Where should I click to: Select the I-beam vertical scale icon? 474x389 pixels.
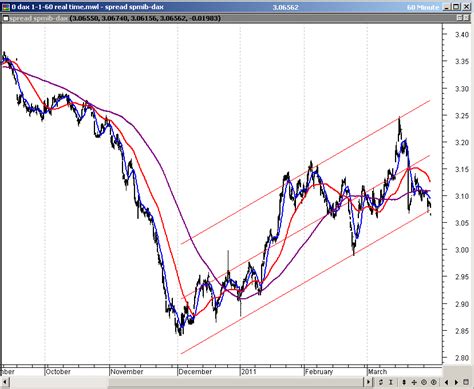coord(391,382)
